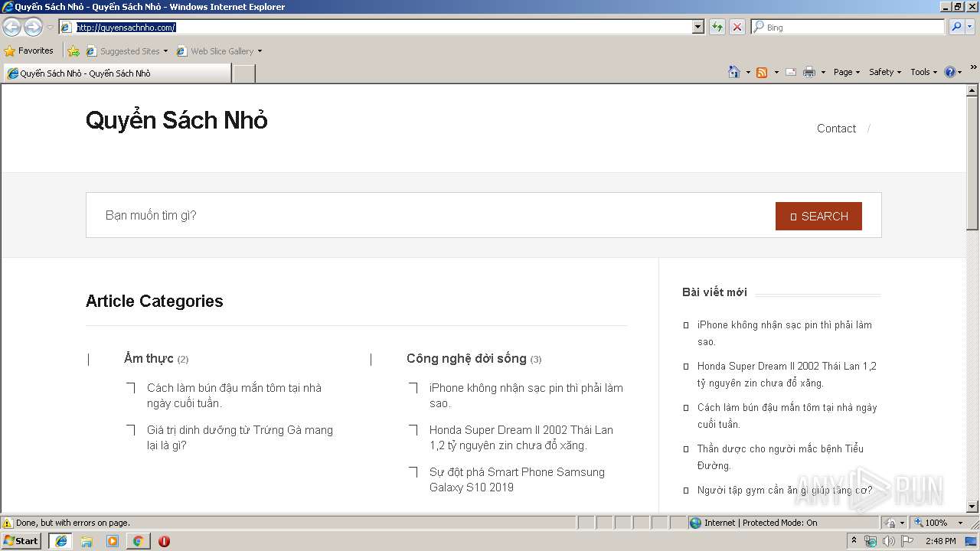980x551 pixels.
Task: Click the Windows Start button
Action: click(21, 540)
